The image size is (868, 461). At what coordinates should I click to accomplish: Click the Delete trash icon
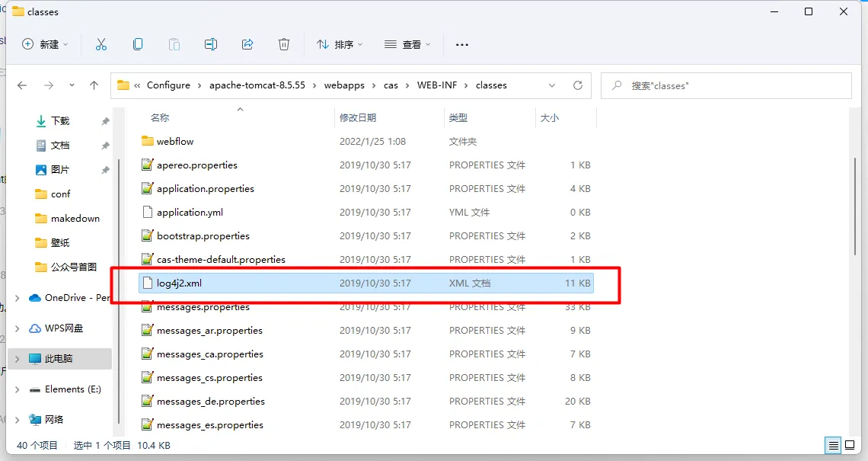[284, 44]
